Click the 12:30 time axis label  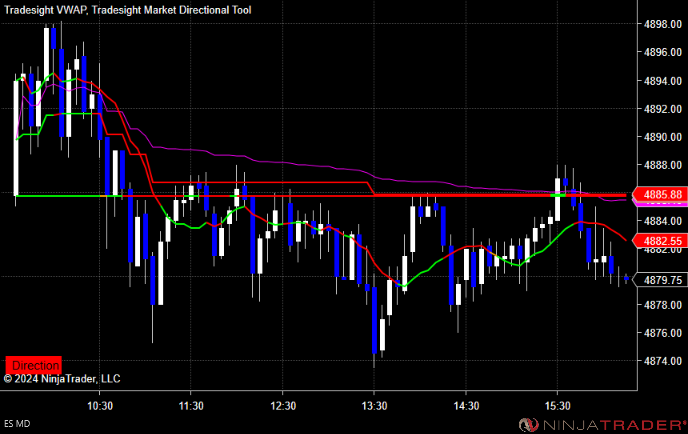[283, 406]
